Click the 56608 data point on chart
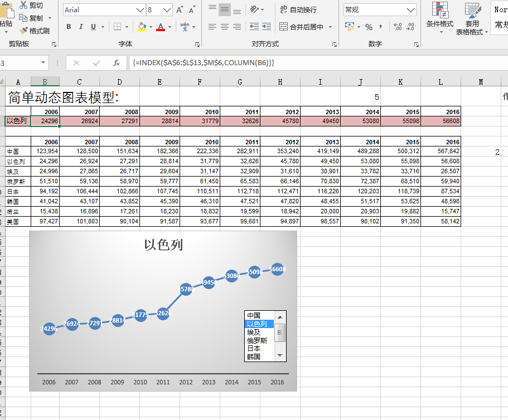The width and height of the screenshot is (508, 420). pyautogui.click(x=277, y=269)
